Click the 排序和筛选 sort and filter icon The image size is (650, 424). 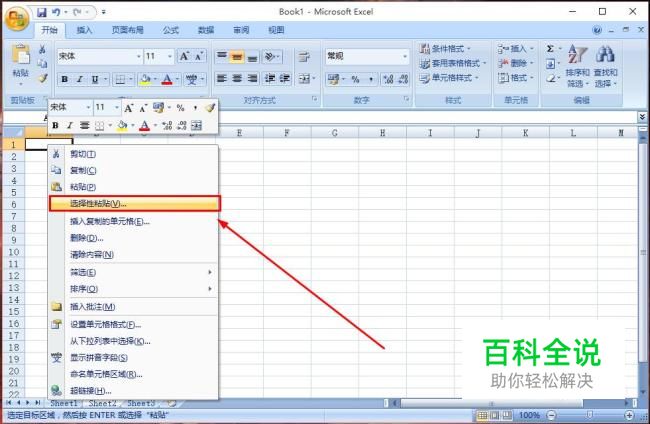click(x=577, y=54)
